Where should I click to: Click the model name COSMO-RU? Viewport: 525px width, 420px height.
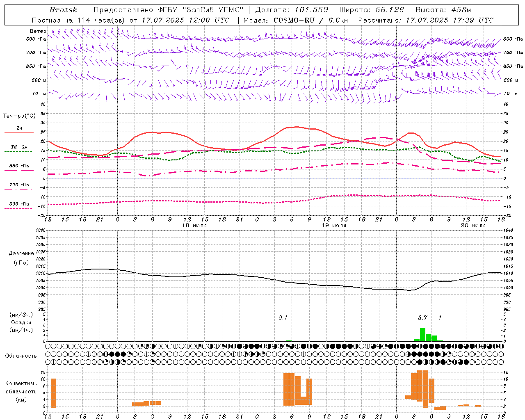(x=294, y=20)
